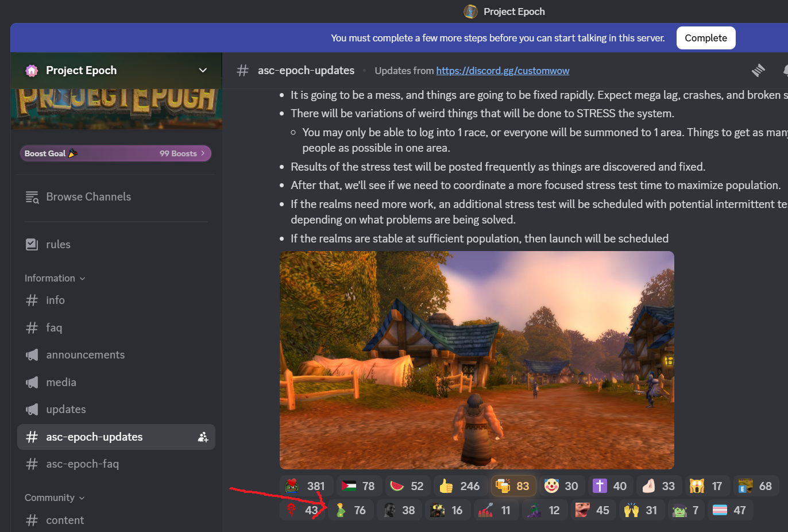This screenshot has height=532, width=788.
Task: Click the invite people icon on asc-epoch-updates
Action: click(203, 437)
